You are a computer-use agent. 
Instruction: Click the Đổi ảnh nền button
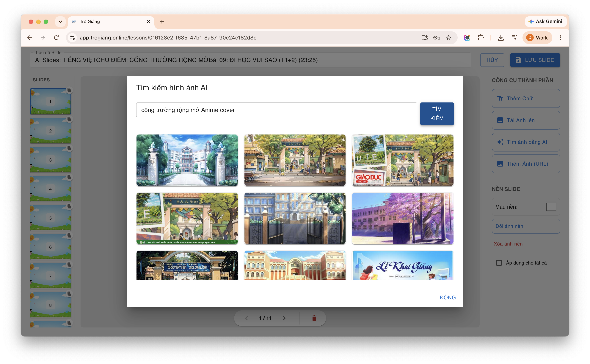tap(526, 226)
